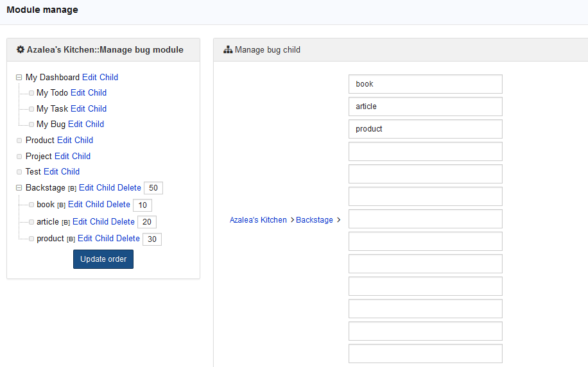The image size is (588, 367).
Task: Click Edit link next to My Bug
Action: tap(75, 124)
